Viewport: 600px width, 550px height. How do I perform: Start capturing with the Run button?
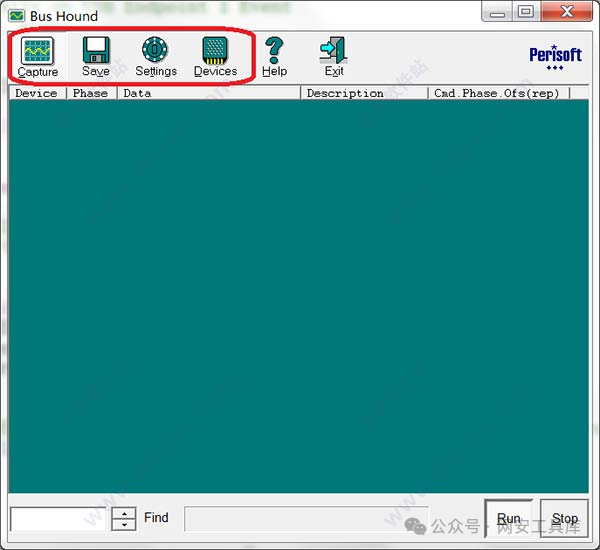509,519
